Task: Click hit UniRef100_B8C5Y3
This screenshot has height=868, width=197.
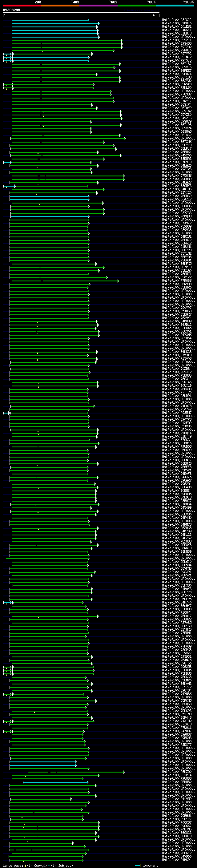Action: pos(177,186)
